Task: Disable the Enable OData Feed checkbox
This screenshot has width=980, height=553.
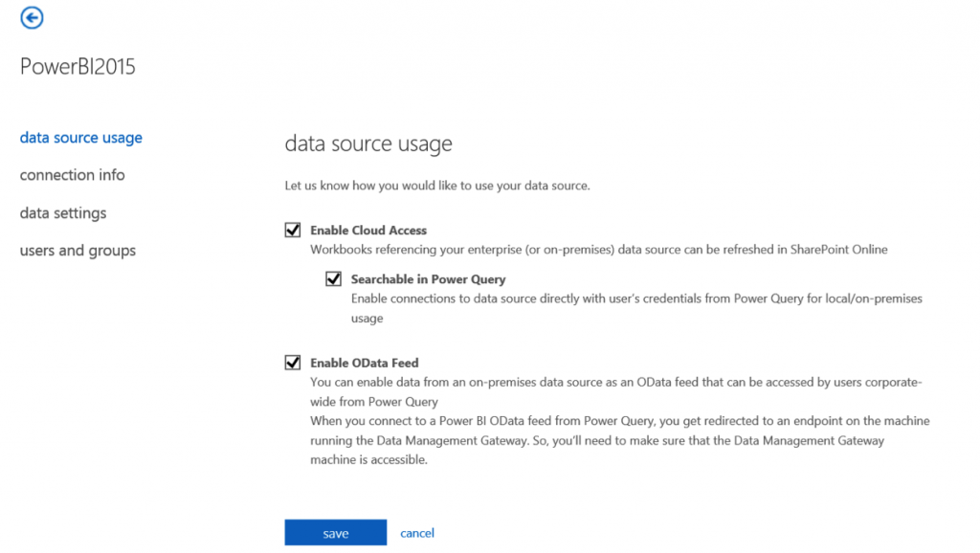Action: pyautogui.click(x=293, y=363)
